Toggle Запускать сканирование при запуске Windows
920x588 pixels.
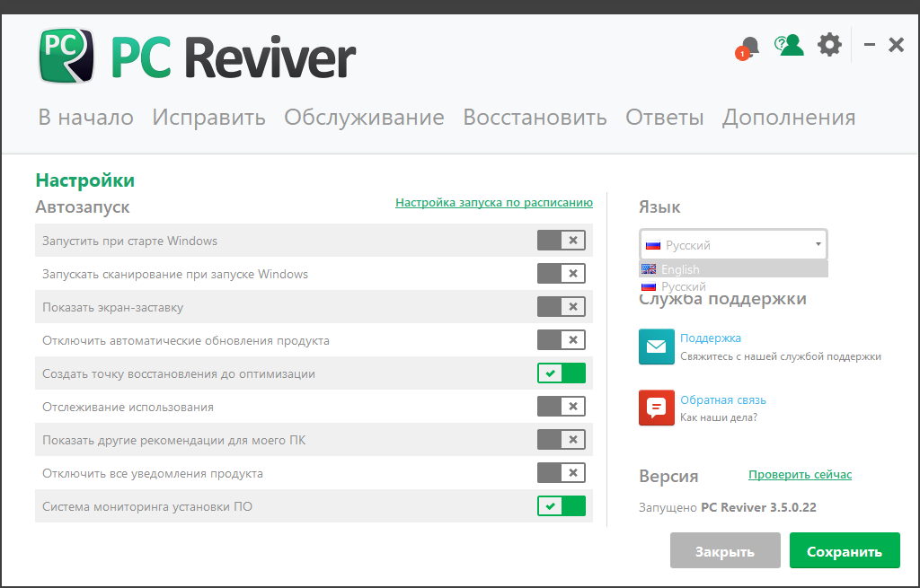[562, 273]
